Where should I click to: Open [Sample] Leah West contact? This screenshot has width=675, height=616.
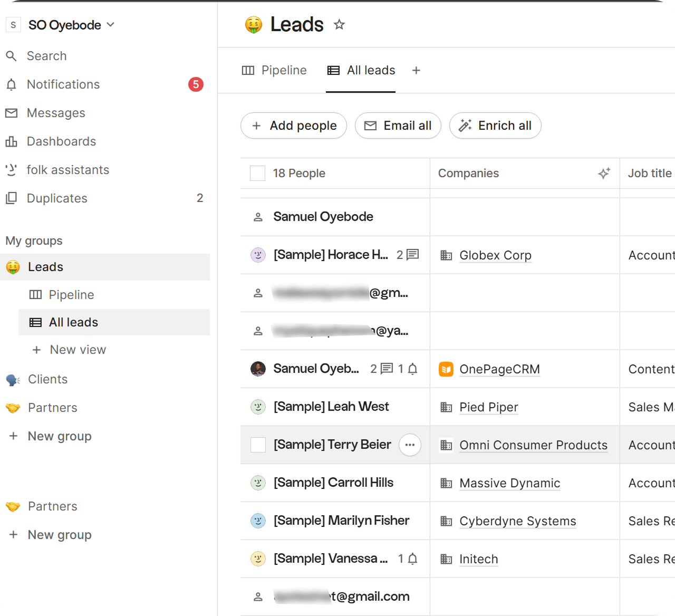pyautogui.click(x=331, y=407)
